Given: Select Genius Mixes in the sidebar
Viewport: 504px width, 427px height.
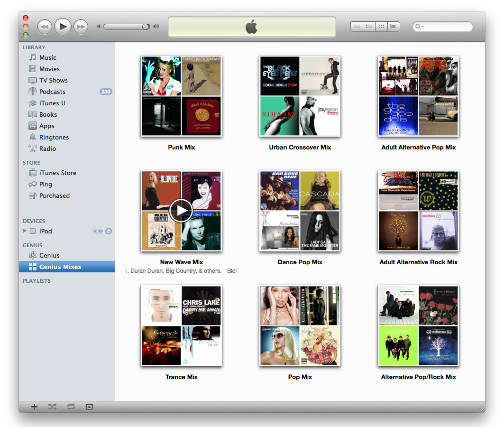Looking at the screenshot, I should 54,267.
